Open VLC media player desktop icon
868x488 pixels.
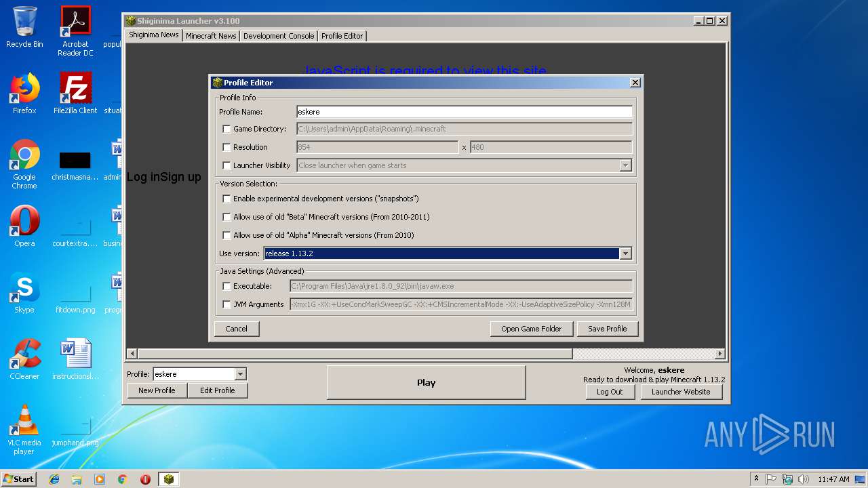(x=24, y=430)
